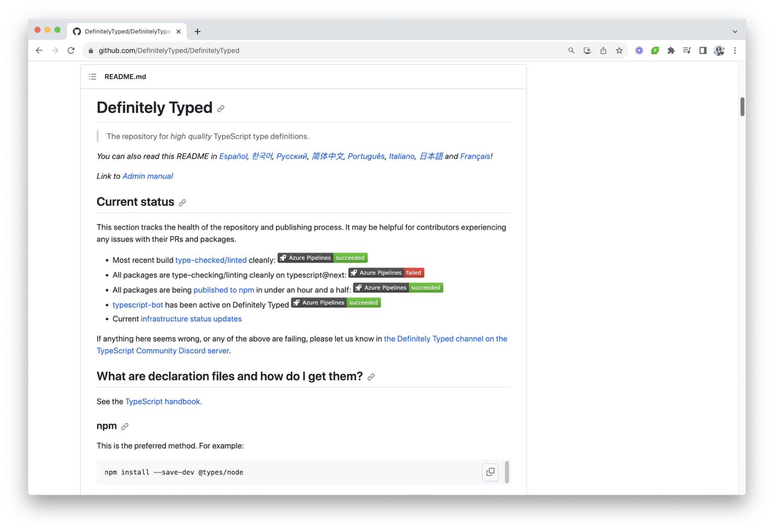Image resolution: width=774 pixels, height=532 pixels.
Task: Copy the npm install command to clipboard
Action: point(490,472)
